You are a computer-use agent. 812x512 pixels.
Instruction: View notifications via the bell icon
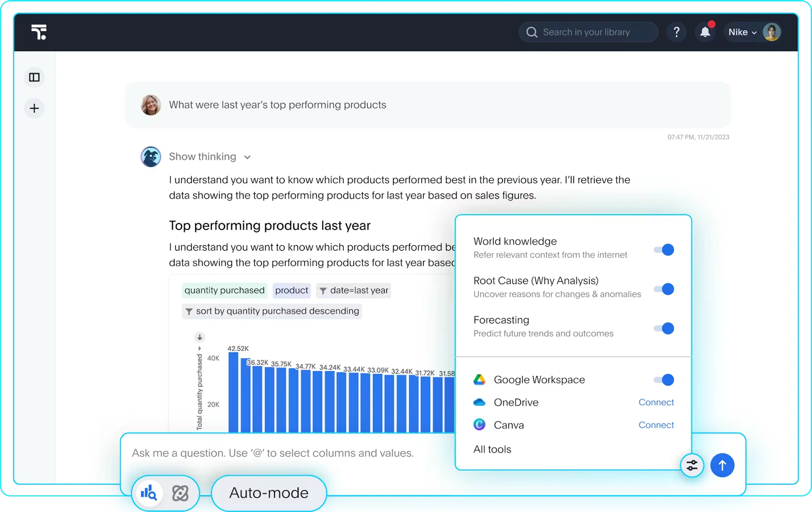(x=705, y=32)
